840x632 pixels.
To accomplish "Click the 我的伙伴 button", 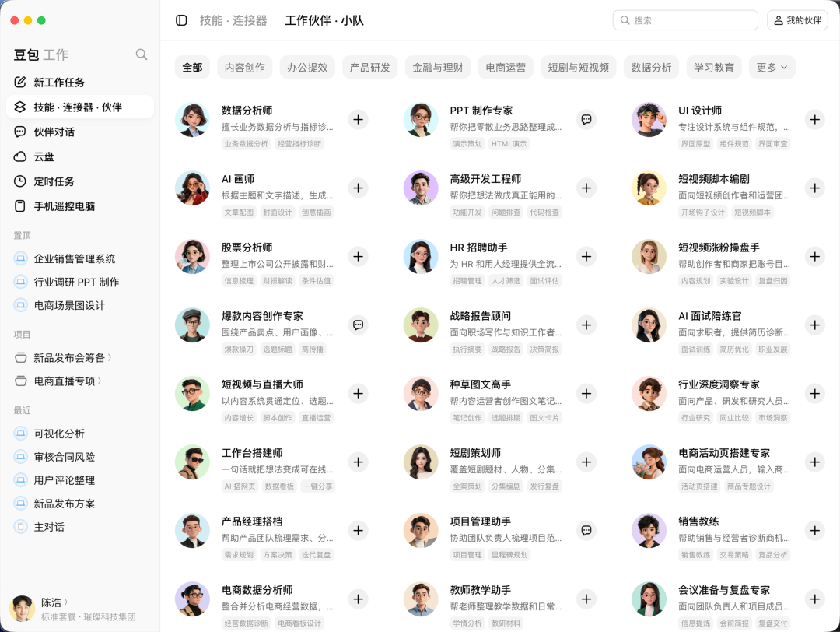I will coord(798,20).
